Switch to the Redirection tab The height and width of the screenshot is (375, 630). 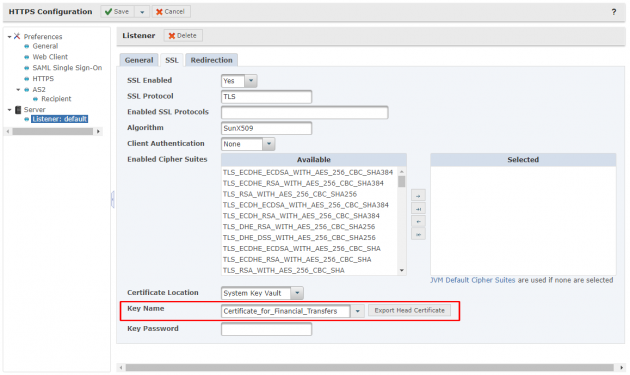[211, 60]
